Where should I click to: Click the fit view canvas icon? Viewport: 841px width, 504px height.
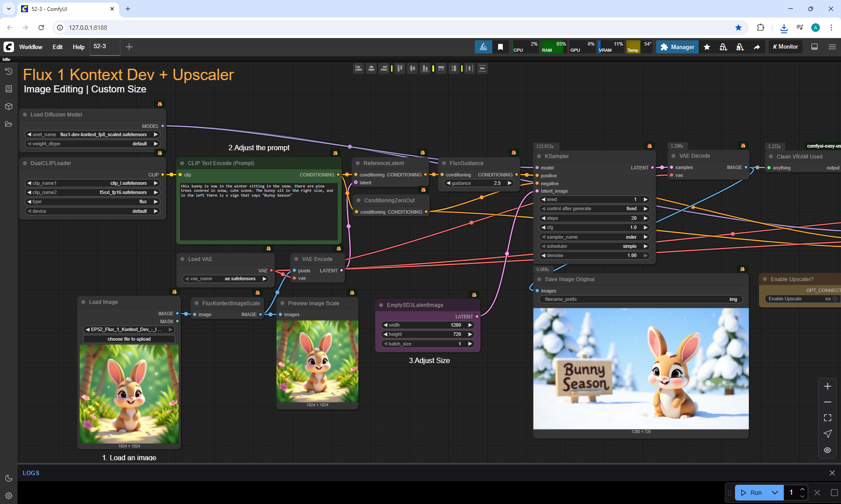[827, 418]
